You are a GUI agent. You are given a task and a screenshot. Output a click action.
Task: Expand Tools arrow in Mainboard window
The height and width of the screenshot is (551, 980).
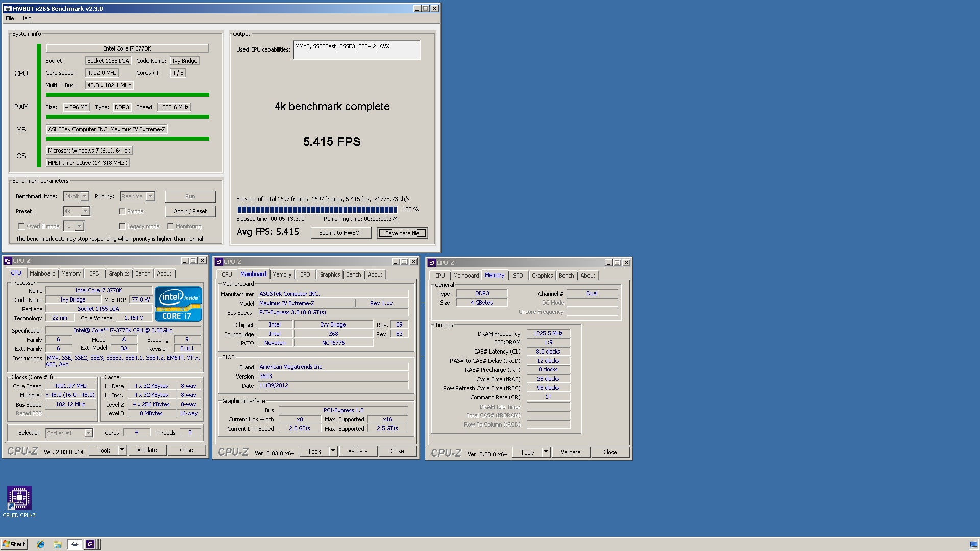pyautogui.click(x=333, y=451)
